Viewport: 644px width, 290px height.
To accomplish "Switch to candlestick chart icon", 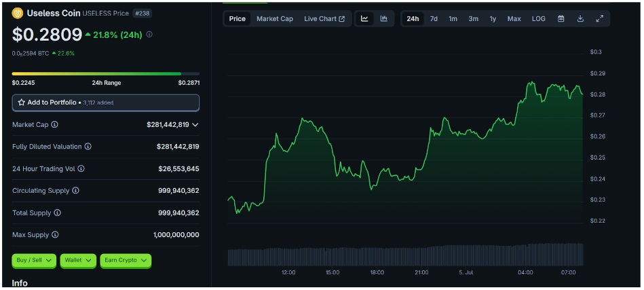I will pos(383,19).
